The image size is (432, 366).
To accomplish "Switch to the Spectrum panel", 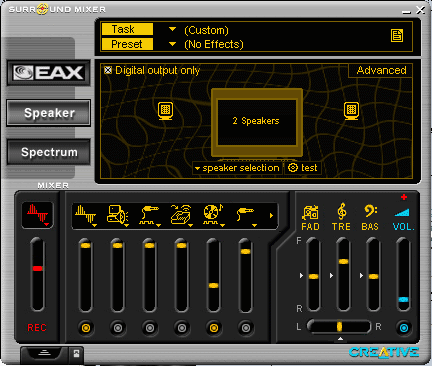I will [x=49, y=152].
